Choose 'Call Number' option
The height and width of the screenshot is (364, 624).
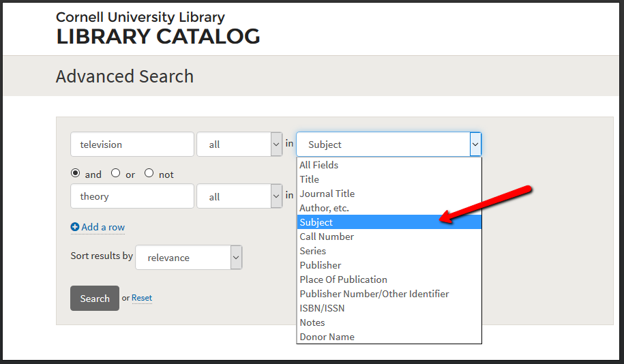389,237
